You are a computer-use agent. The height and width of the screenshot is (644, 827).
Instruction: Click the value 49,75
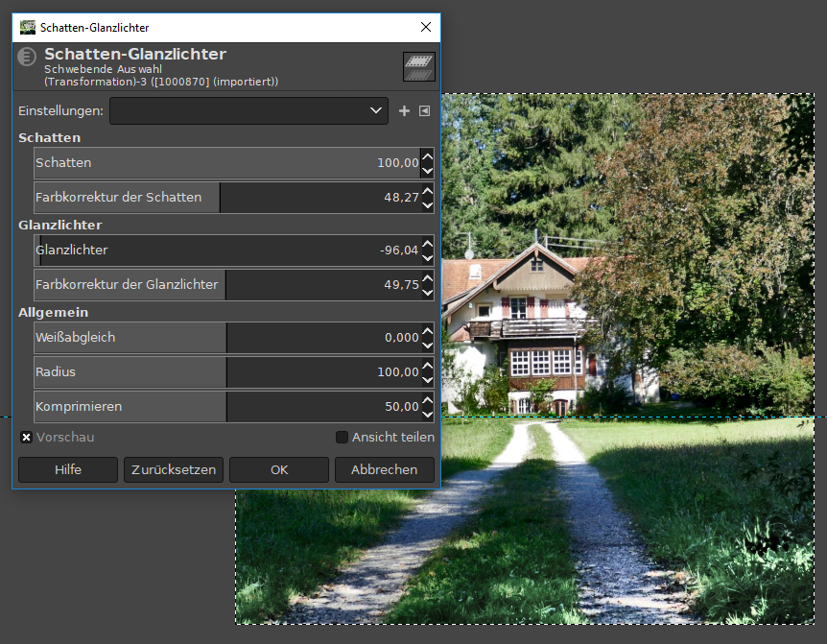tap(401, 285)
